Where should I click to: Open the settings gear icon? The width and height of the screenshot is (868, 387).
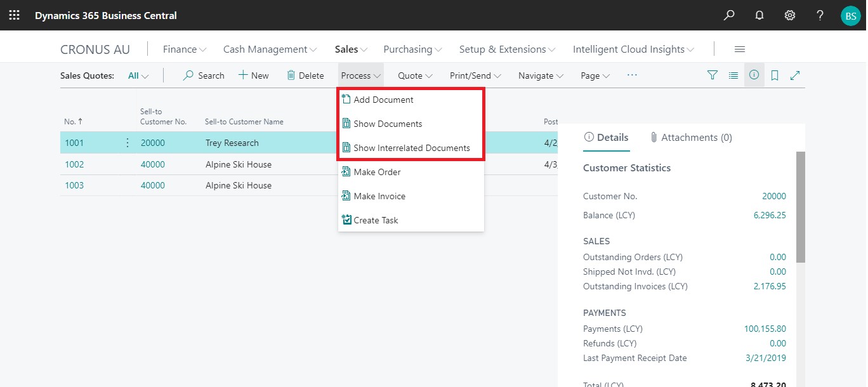790,15
